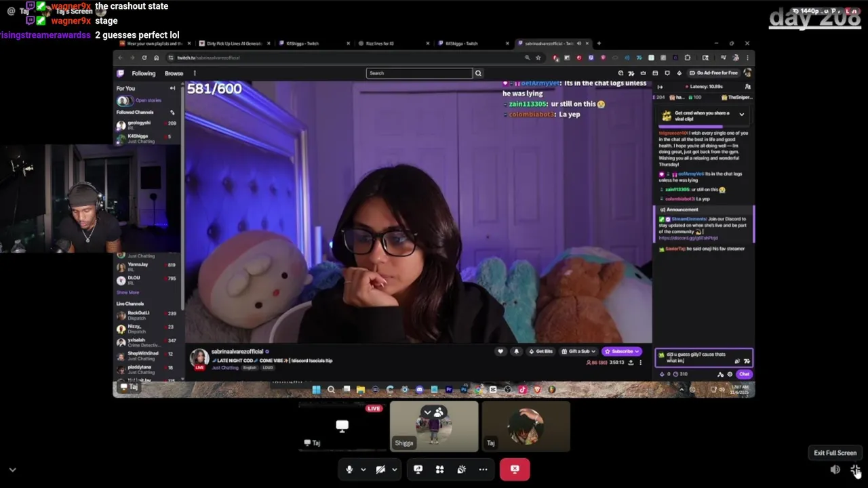868x488 pixels.
Task: Collapse the chat panel arrow
Action: pos(660,87)
